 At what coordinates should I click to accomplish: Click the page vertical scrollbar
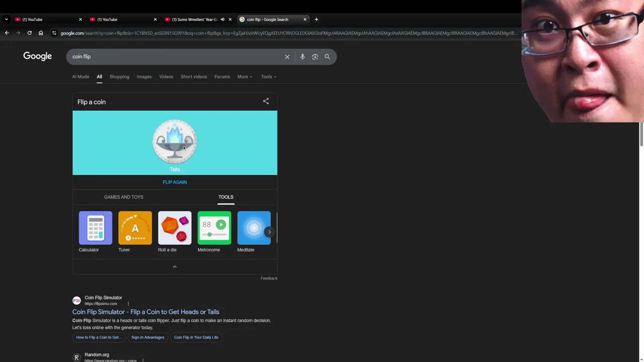(641, 134)
